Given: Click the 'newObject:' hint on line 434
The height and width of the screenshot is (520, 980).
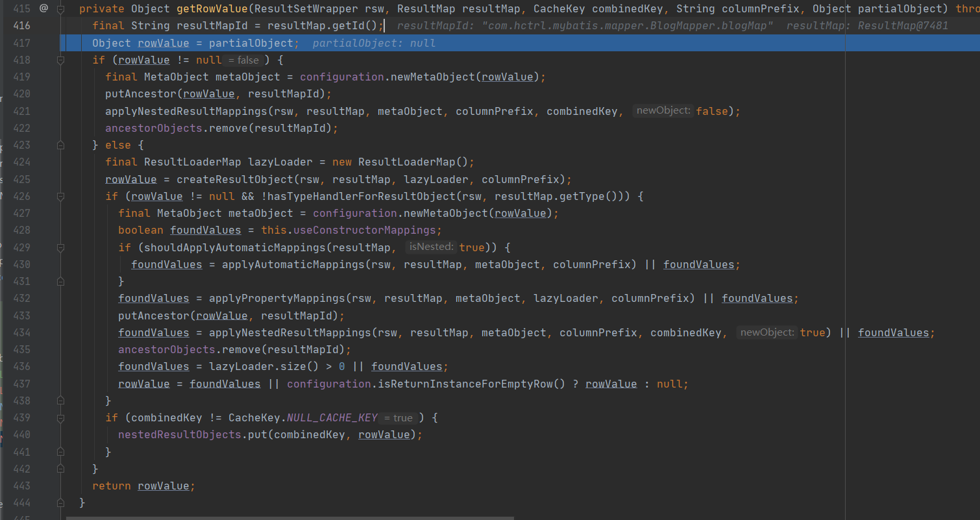Looking at the screenshot, I should tap(767, 332).
